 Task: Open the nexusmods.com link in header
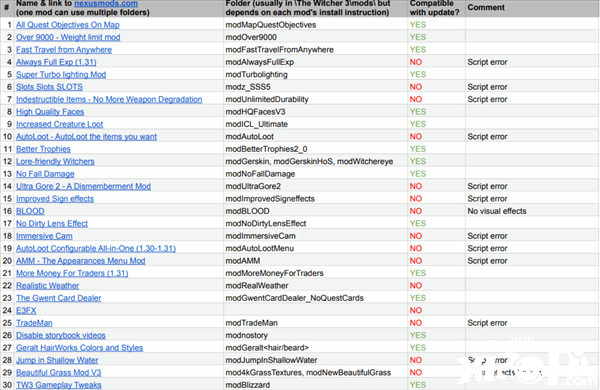pos(106,3)
